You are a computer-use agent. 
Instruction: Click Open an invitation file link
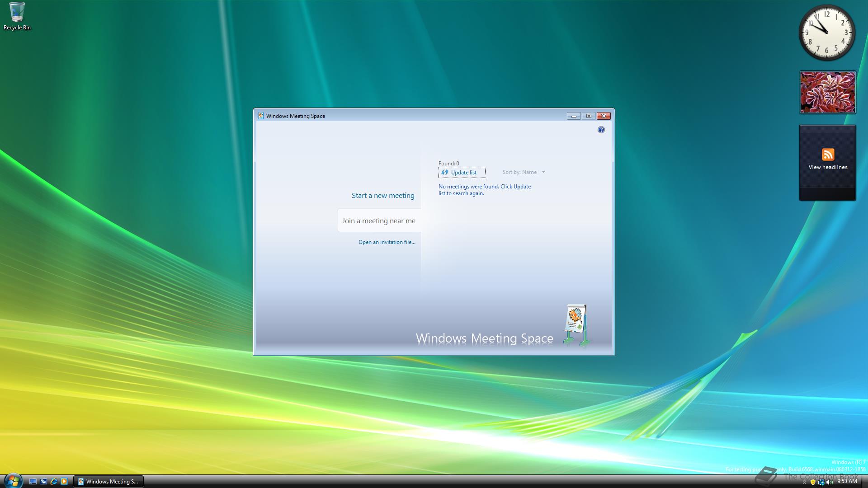(x=387, y=242)
